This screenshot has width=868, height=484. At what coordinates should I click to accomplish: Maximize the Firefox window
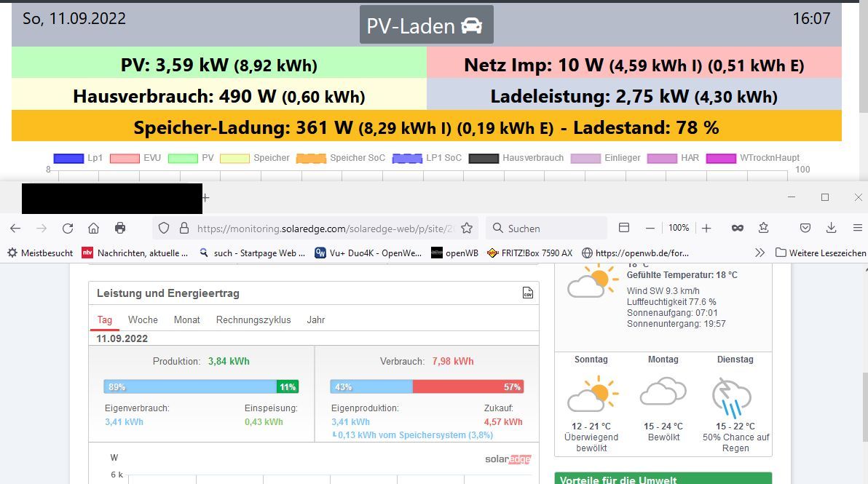click(825, 197)
